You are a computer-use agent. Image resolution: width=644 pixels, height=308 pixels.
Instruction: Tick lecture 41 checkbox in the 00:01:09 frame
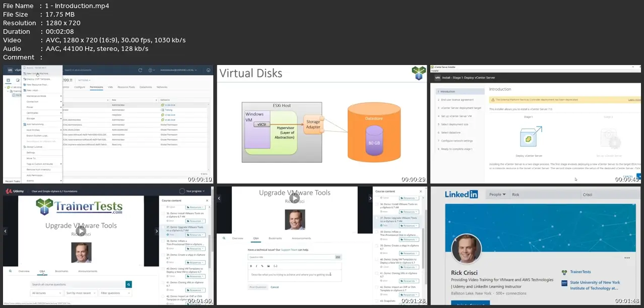(163, 283)
